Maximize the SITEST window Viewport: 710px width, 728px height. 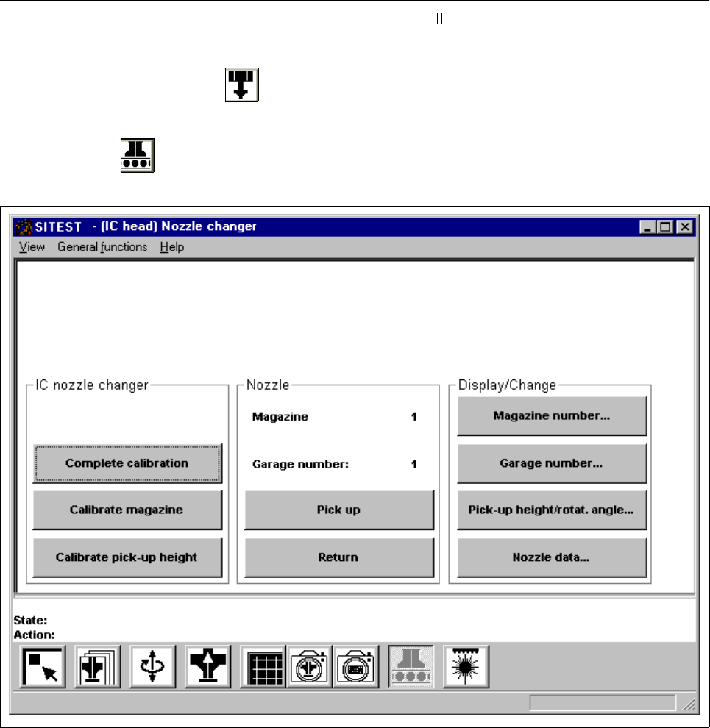point(665,227)
